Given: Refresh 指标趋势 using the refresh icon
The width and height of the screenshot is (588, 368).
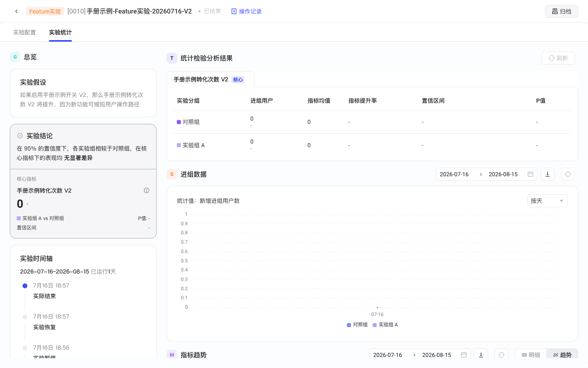Looking at the screenshot, I should click(501, 355).
